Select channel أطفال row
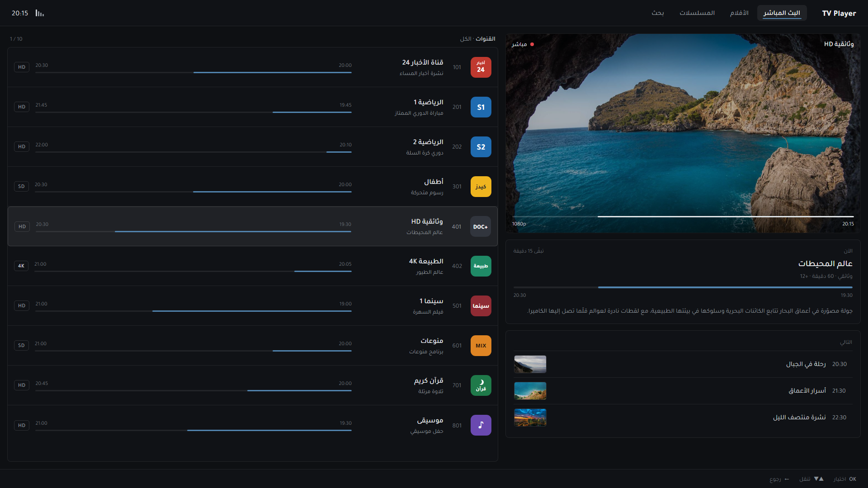Image resolution: width=868 pixels, height=488 pixels. coord(253,187)
